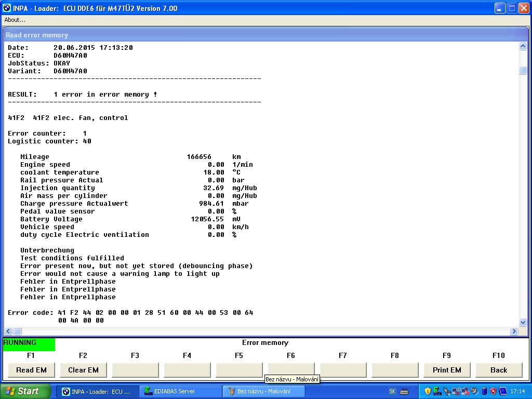
Task: Click the on-screen keyboard icon in taskbar
Action: [404, 391]
